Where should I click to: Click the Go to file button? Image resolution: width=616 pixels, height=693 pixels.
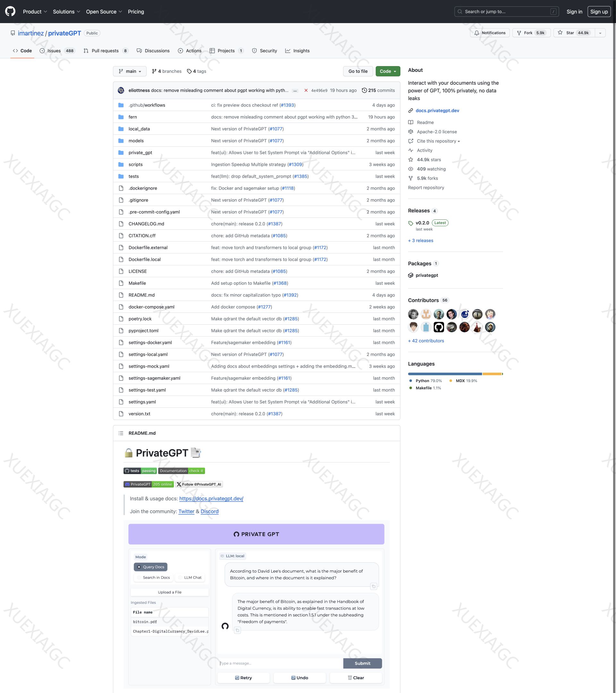click(x=358, y=71)
